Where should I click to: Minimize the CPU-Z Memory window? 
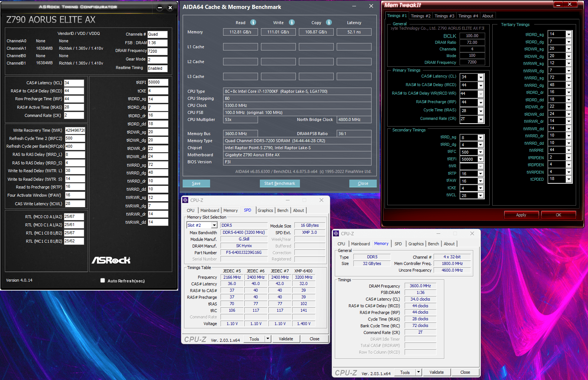pos(438,233)
